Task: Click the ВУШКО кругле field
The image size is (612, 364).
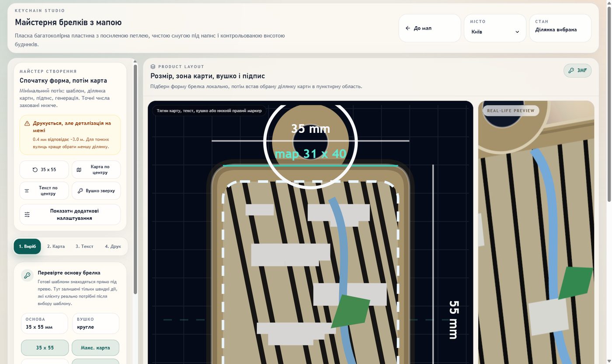Action: (95, 323)
